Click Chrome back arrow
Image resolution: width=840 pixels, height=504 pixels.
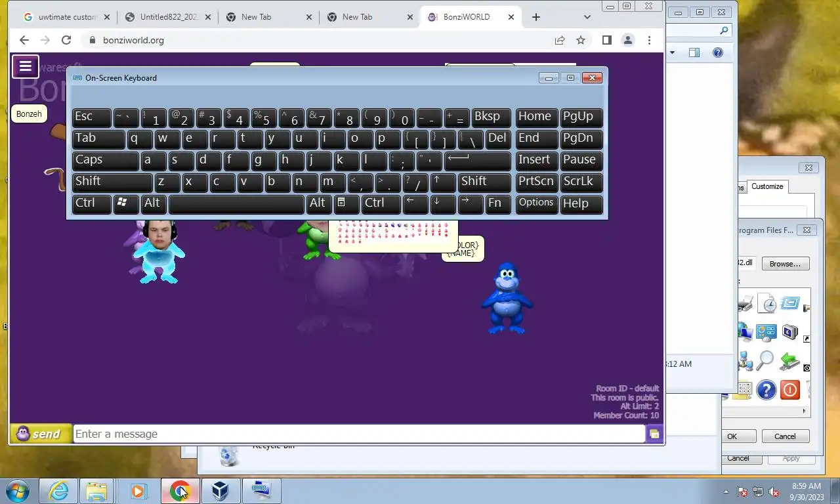24,40
